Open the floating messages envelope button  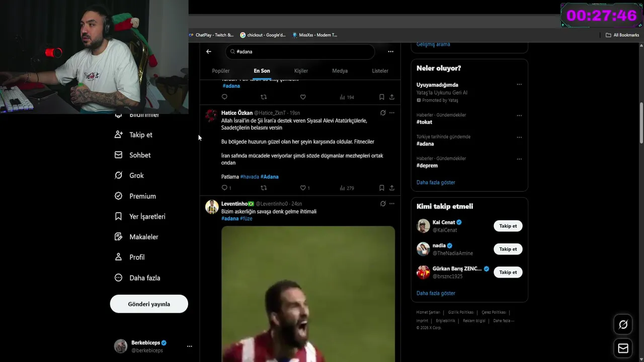tap(623, 348)
